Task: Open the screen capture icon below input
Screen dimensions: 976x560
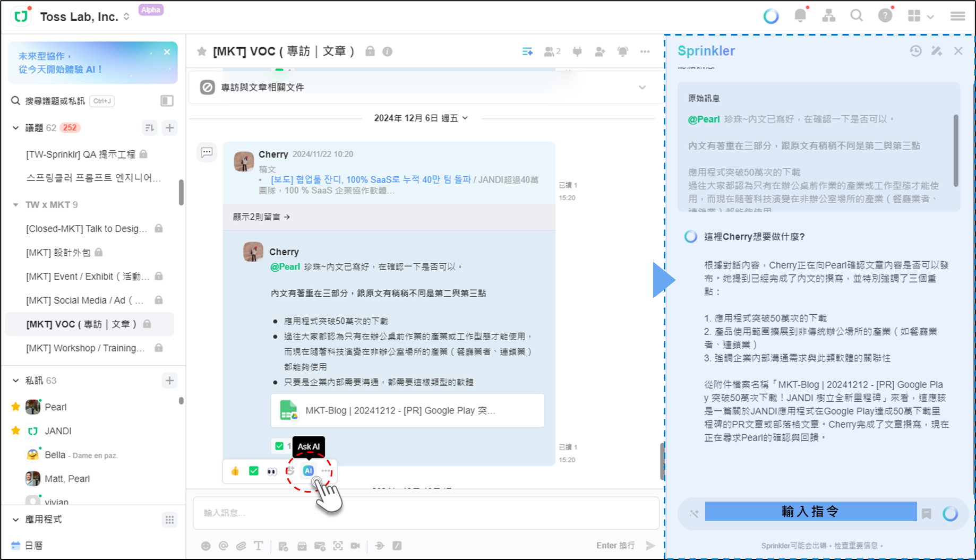Action: coord(338,546)
